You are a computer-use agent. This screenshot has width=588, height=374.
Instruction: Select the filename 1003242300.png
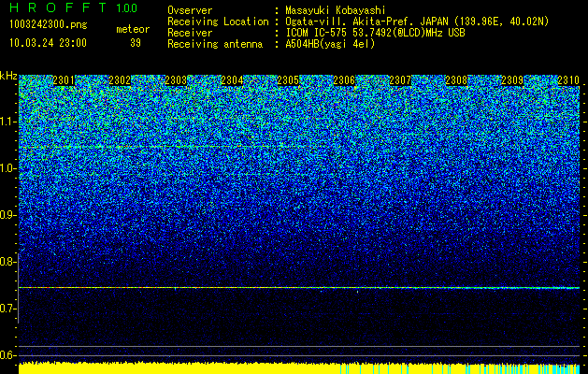(49, 24)
